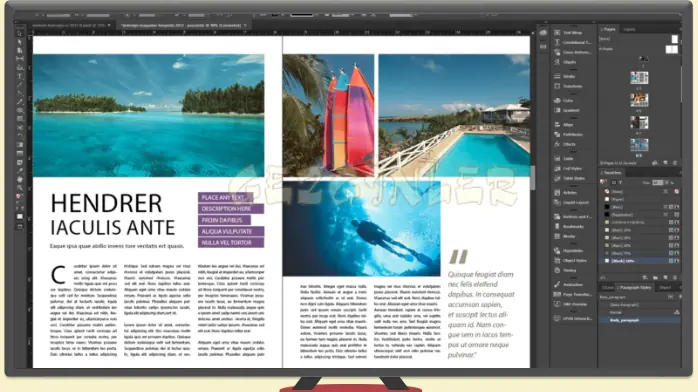Delete selected swatch using trash icon
698x392 pixels.
[x=675, y=278]
